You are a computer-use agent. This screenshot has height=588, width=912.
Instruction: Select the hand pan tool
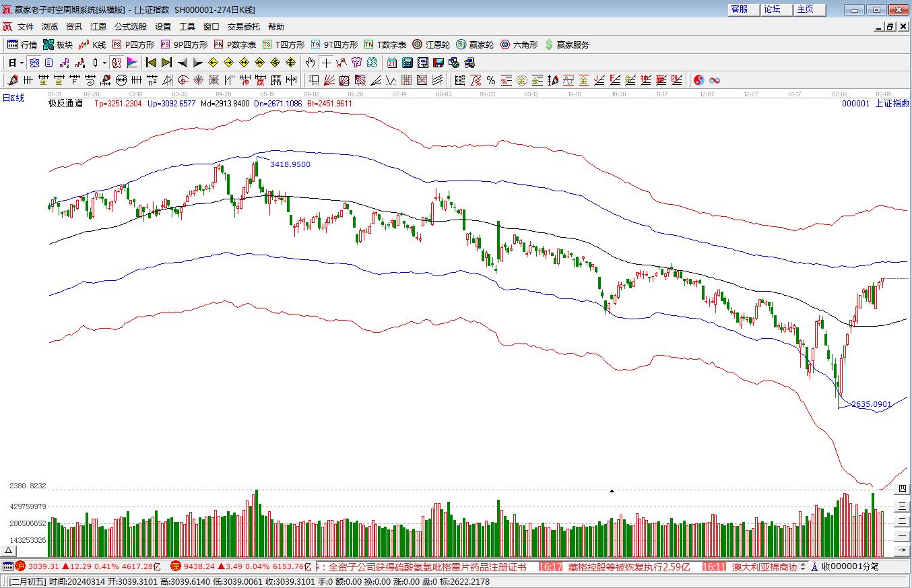point(310,63)
